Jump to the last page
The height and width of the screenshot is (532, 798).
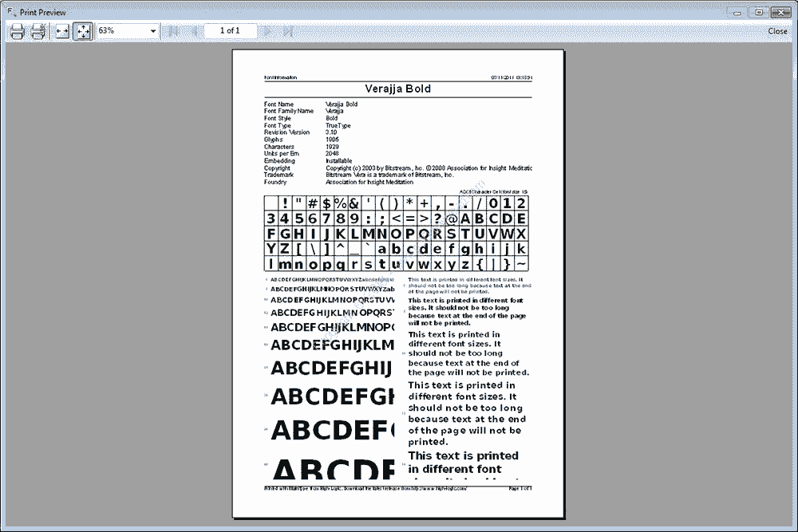[x=287, y=32]
